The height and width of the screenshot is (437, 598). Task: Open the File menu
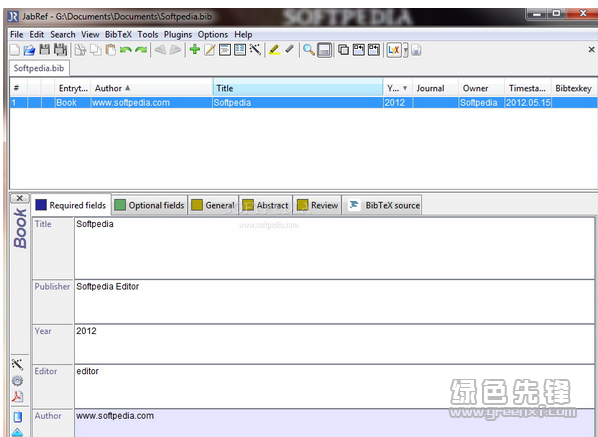coord(17,35)
